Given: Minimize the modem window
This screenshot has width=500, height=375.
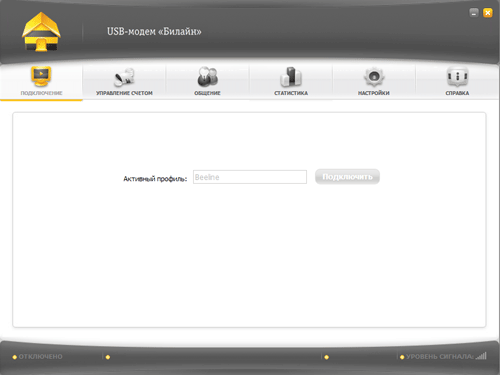Looking at the screenshot, I should pos(474,13).
